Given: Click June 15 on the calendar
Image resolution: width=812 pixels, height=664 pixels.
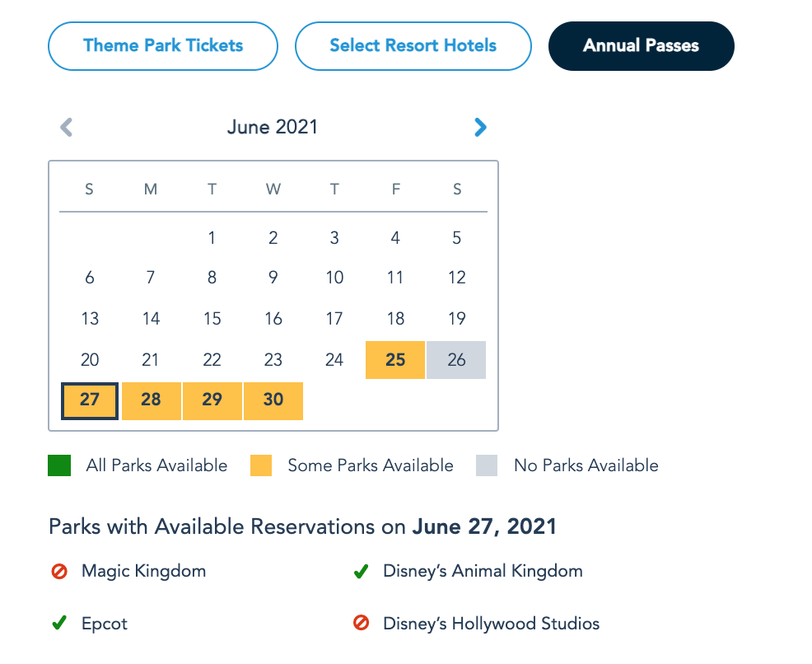Looking at the screenshot, I should (x=212, y=319).
